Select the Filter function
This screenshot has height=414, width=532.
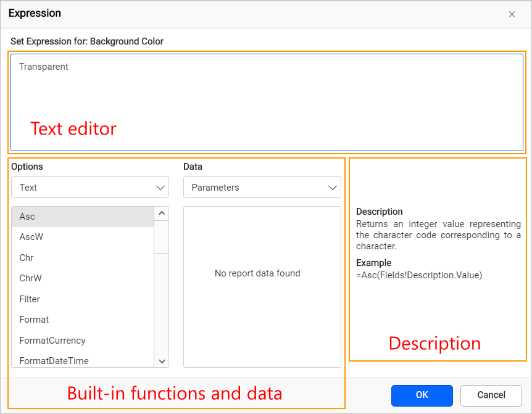click(30, 299)
